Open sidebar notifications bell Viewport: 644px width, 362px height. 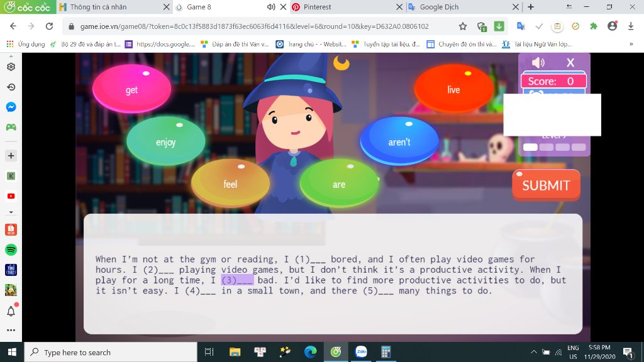(11, 310)
